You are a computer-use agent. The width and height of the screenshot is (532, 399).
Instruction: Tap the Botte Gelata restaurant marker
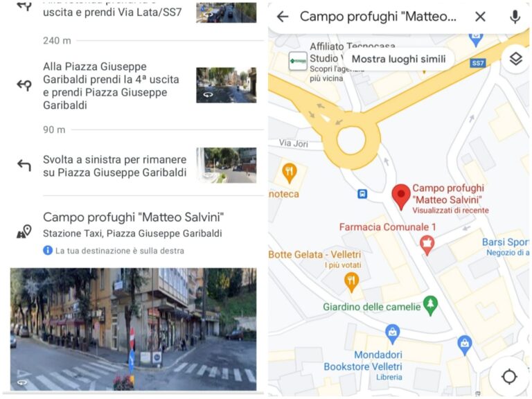click(x=351, y=283)
